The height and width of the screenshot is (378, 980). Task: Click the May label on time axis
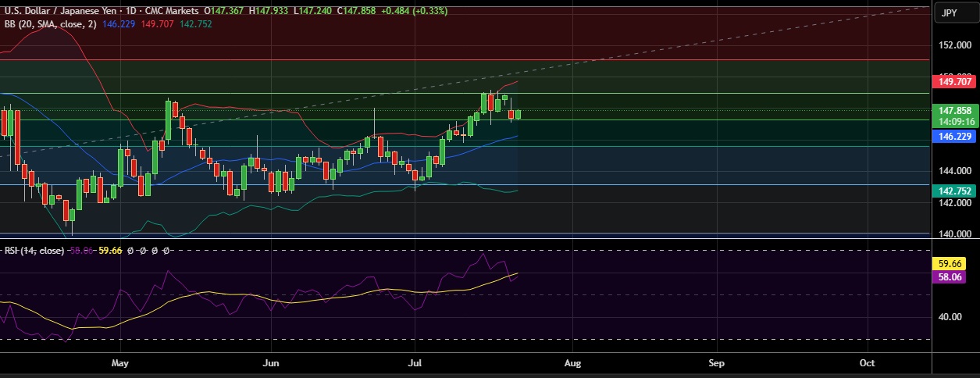pos(119,363)
